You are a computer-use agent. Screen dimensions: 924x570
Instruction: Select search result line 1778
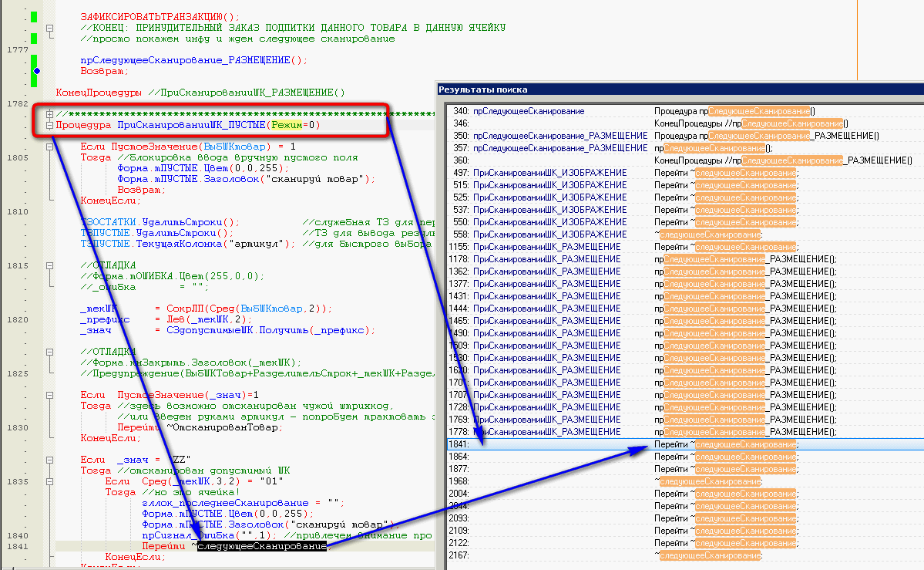click(546, 432)
